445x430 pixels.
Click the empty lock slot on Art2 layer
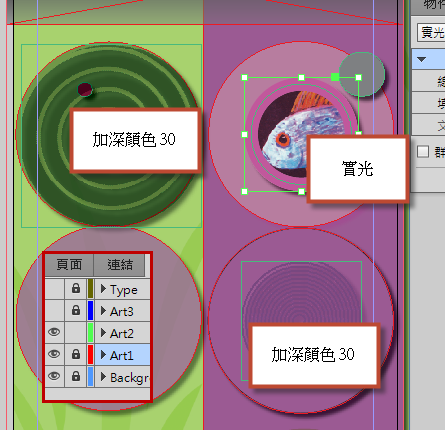[x=76, y=333]
